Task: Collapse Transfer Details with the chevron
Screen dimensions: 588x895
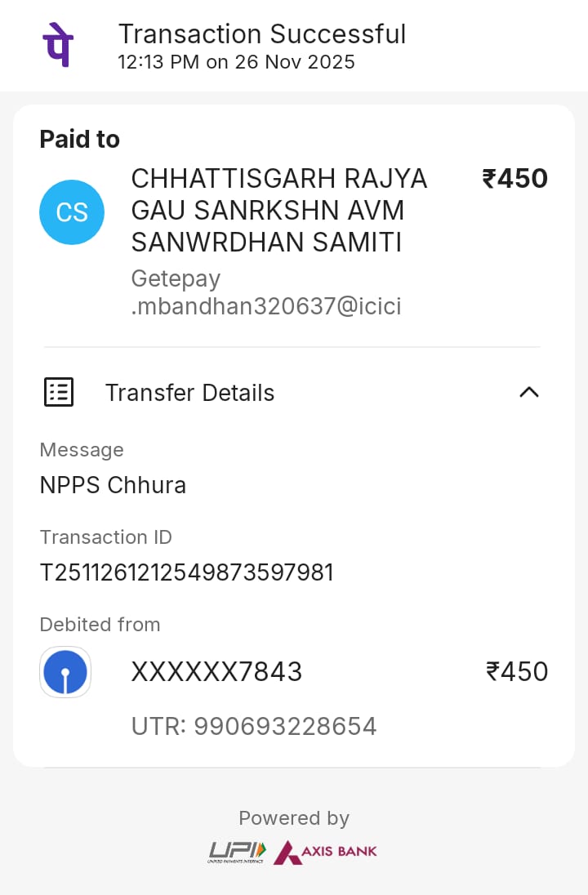Action: coord(528,393)
